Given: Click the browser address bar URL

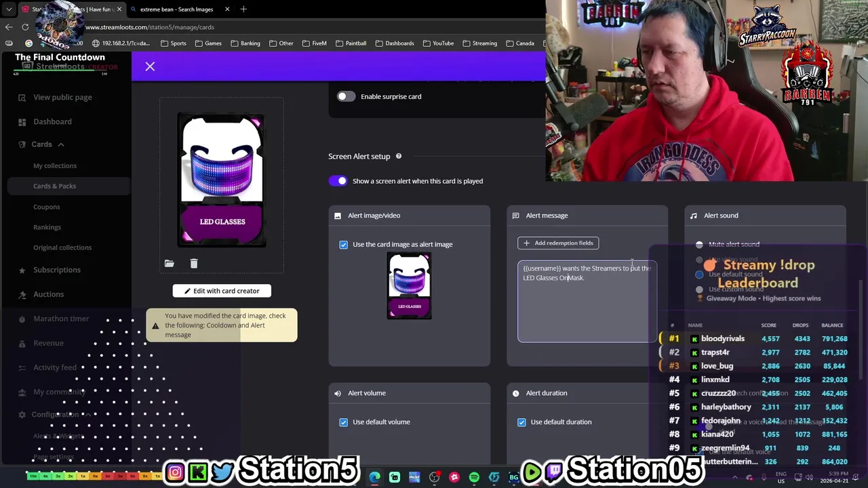Looking at the screenshot, I should pos(150,27).
